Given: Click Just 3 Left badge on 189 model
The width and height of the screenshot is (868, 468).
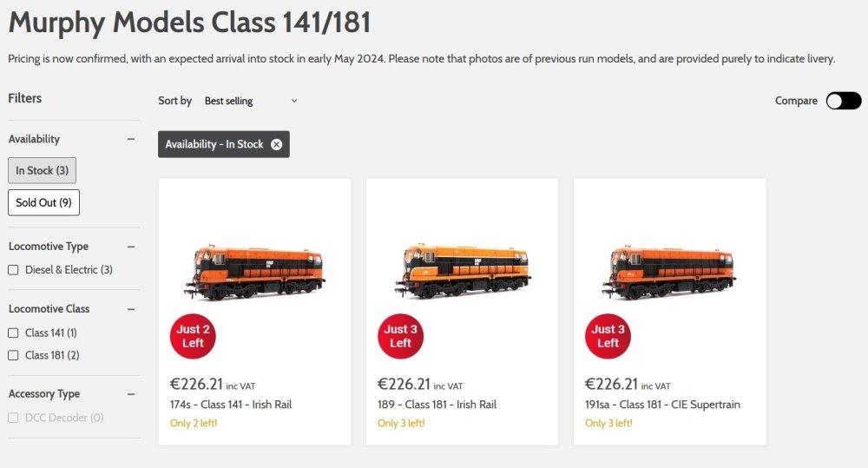Looking at the screenshot, I should click(400, 336).
